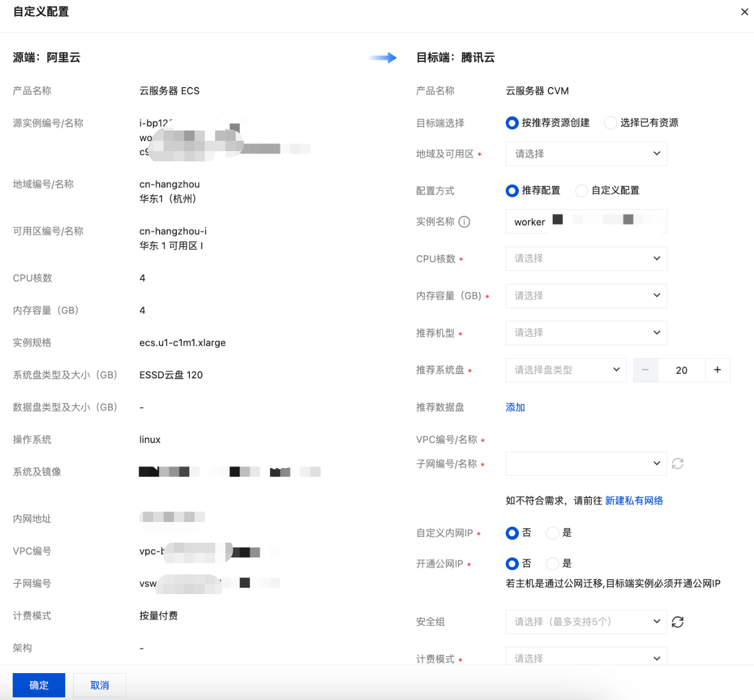The image size is (754, 700).
Task: Click the zone text cn-hangzhou-i
Action: [x=173, y=231]
